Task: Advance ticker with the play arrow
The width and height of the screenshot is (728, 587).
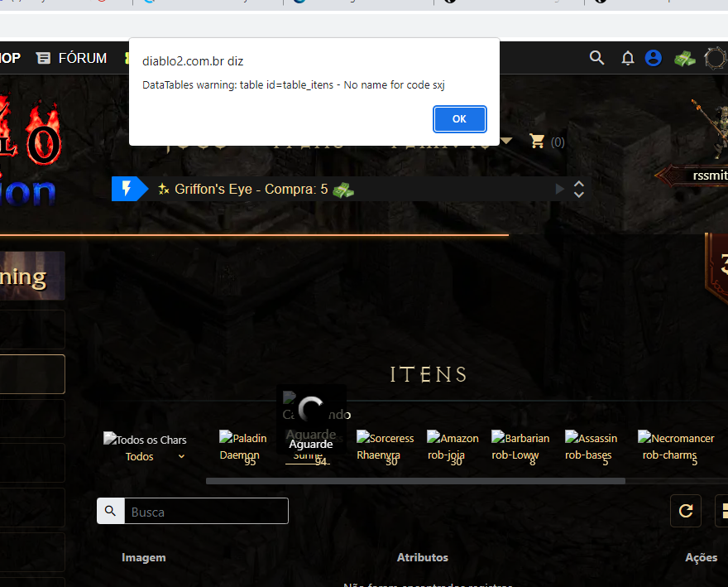Action: click(560, 189)
